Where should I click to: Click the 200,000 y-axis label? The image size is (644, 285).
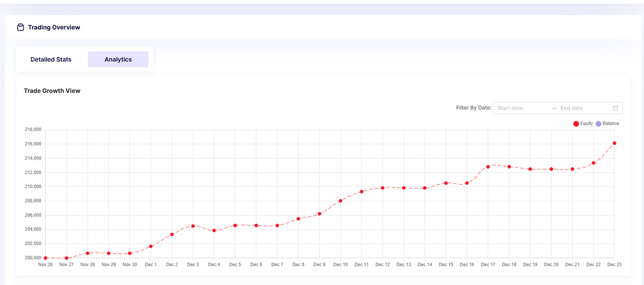pyautogui.click(x=33, y=258)
